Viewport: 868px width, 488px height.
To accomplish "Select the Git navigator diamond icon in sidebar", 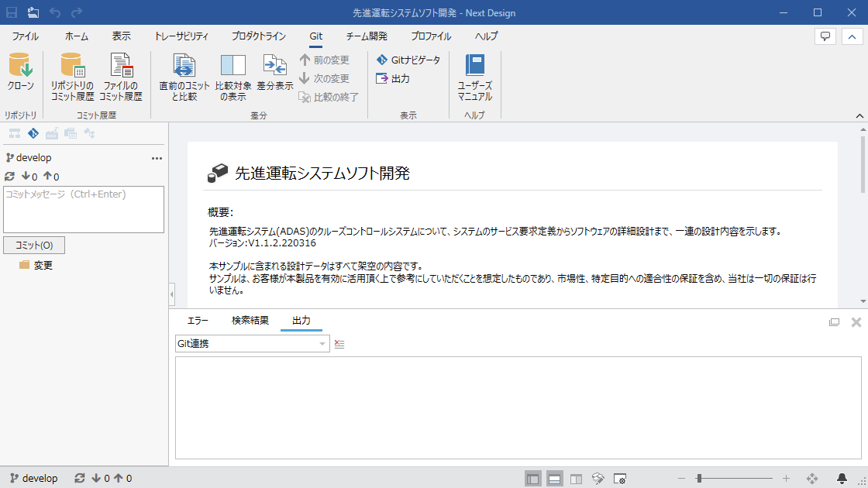I will pos(33,133).
